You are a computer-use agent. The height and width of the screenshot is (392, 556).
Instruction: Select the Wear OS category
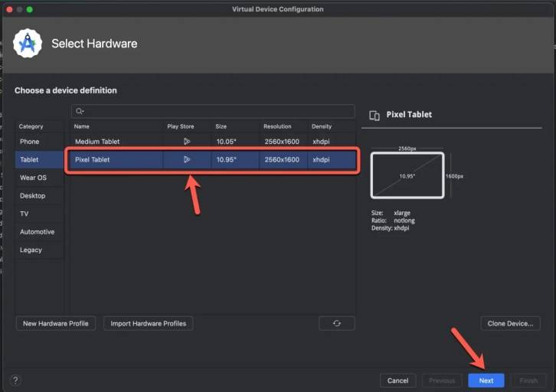click(x=33, y=178)
